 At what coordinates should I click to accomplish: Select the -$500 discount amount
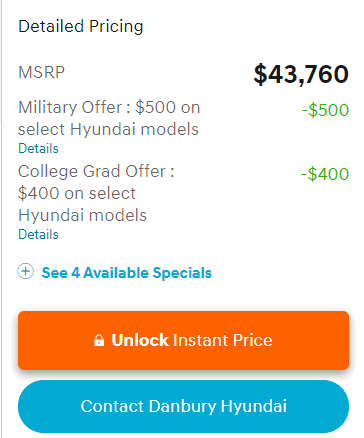tap(325, 110)
